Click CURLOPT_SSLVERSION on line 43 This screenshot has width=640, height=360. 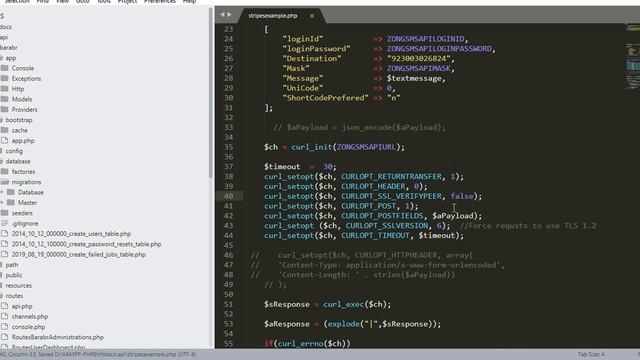pos(387,225)
